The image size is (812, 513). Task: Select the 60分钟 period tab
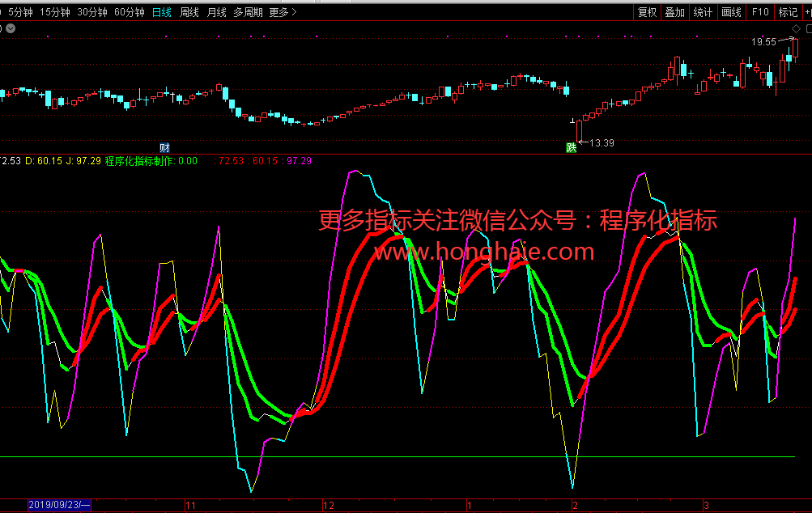[130, 12]
